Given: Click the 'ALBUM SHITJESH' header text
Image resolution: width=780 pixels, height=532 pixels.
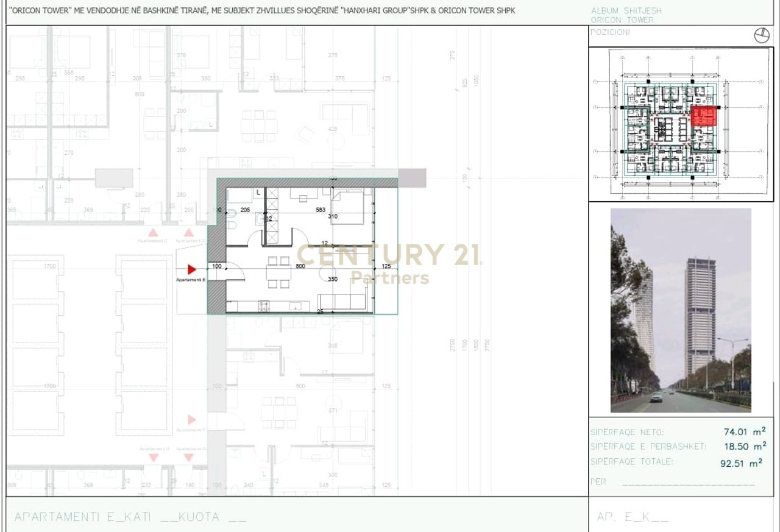Looking at the screenshot, I should coord(626,11).
